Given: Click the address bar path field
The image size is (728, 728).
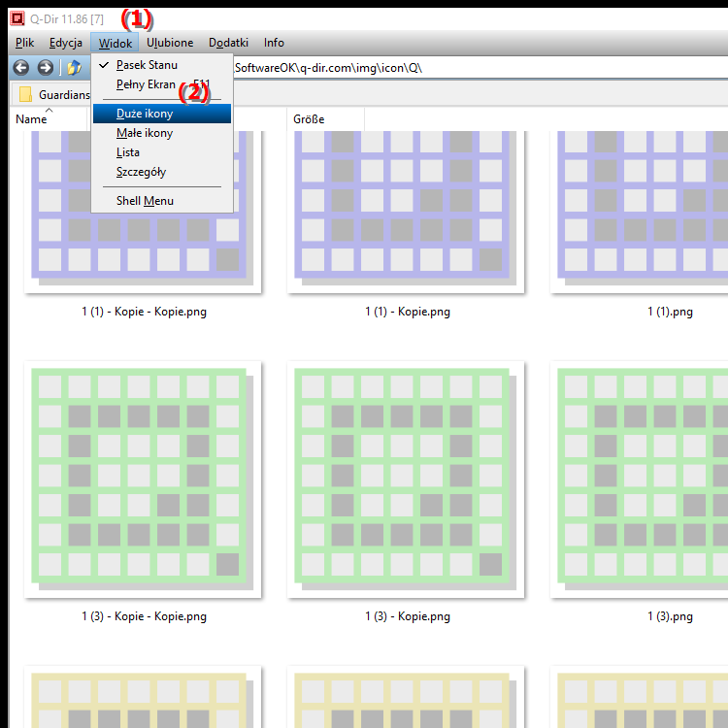Looking at the screenshot, I should point(480,68).
